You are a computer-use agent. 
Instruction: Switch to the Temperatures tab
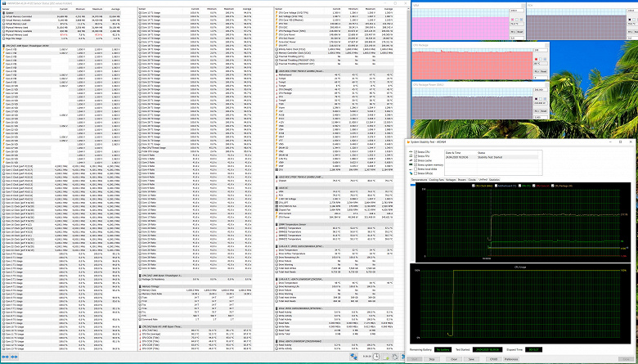tap(419, 180)
